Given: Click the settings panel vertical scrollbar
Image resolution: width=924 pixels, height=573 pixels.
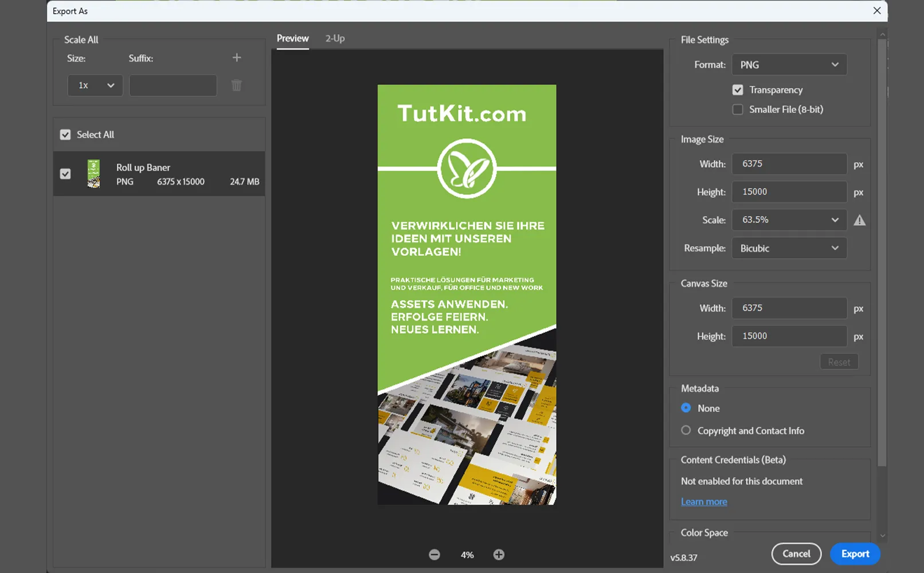Looking at the screenshot, I should point(882,252).
